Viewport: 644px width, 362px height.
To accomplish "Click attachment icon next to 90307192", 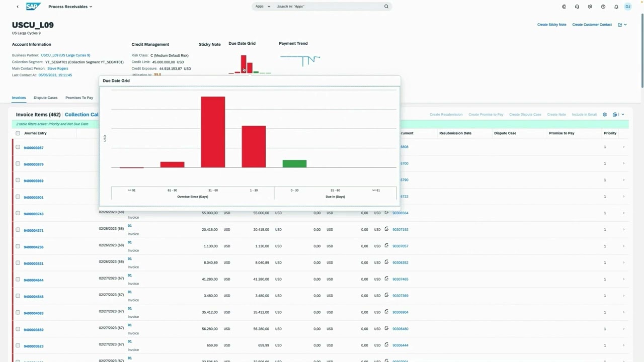I will pos(386,229).
